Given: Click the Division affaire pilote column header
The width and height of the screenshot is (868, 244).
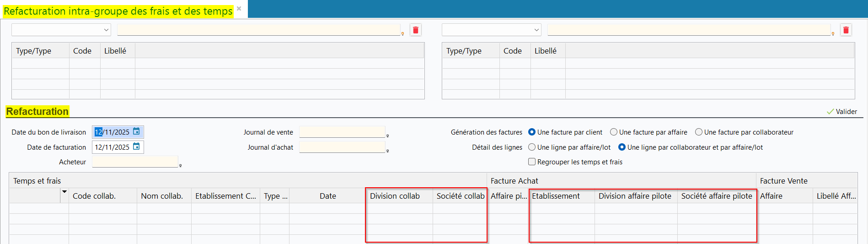Looking at the screenshot, I should [635, 196].
